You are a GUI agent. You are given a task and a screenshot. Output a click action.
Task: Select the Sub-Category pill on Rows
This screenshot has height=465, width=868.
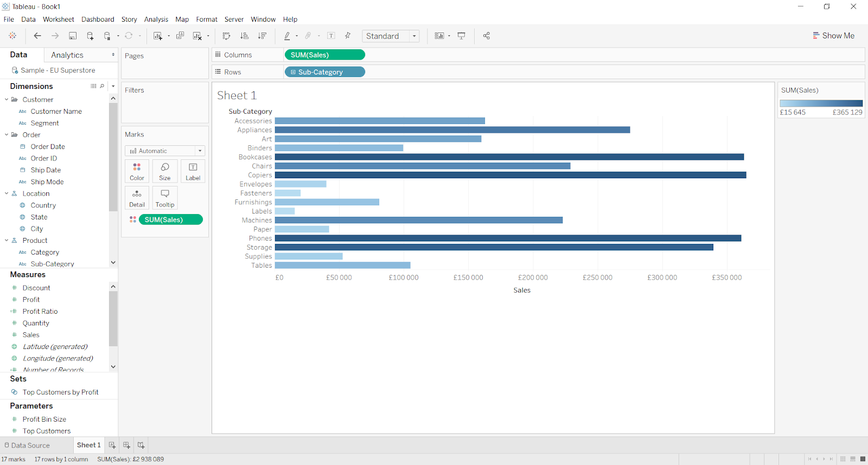click(324, 72)
